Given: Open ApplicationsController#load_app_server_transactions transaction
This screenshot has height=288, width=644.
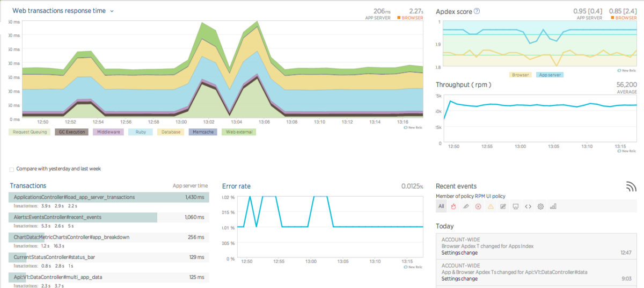Looking at the screenshot, I should tap(74, 197).
